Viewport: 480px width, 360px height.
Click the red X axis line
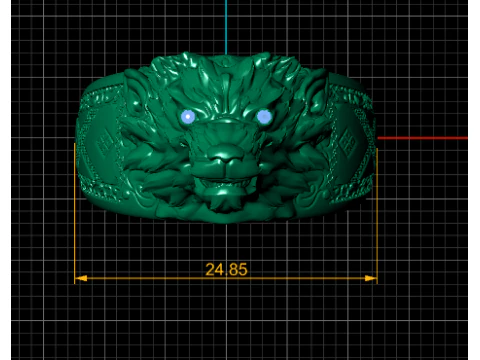423,138
